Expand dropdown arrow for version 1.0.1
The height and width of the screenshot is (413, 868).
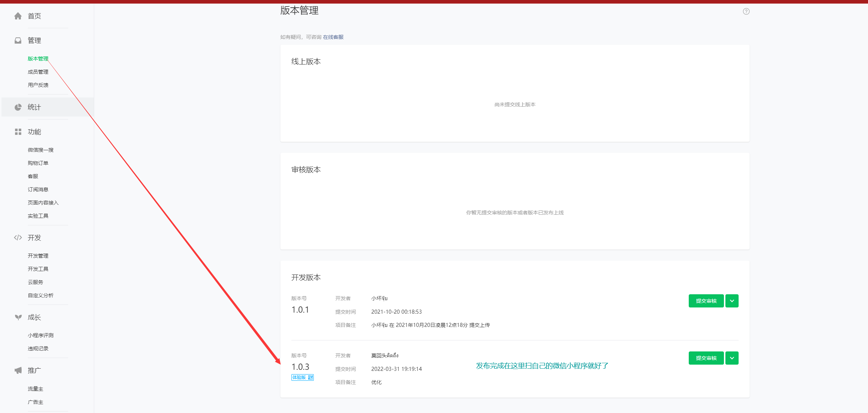[x=732, y=301]
